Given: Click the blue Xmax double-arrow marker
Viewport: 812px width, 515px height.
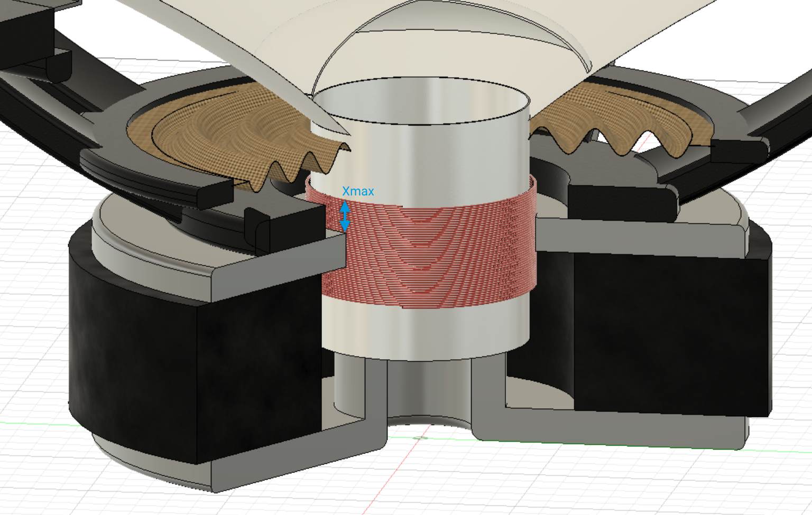Looking at the screenshot, I should (x=345, y=217).
